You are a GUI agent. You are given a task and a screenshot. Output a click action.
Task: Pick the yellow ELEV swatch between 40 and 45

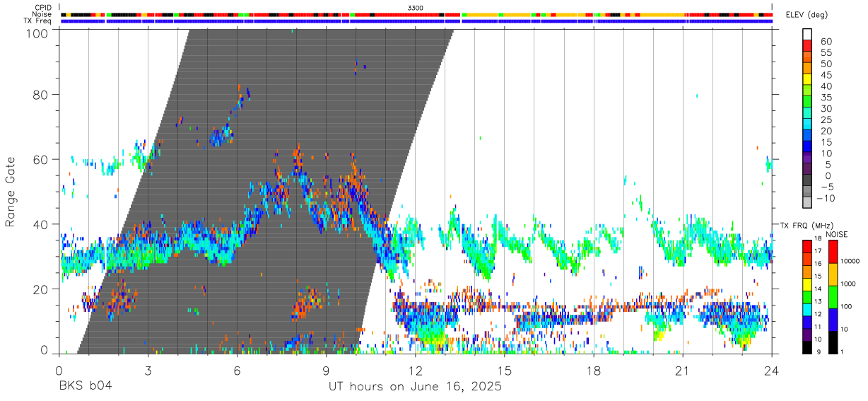pos(808,79)
